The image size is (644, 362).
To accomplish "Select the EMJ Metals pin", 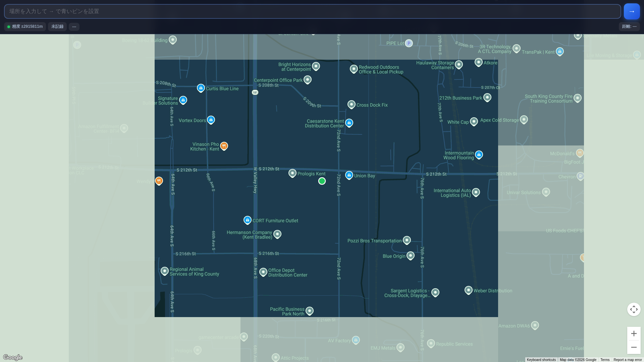I will [x=400, y=347].
